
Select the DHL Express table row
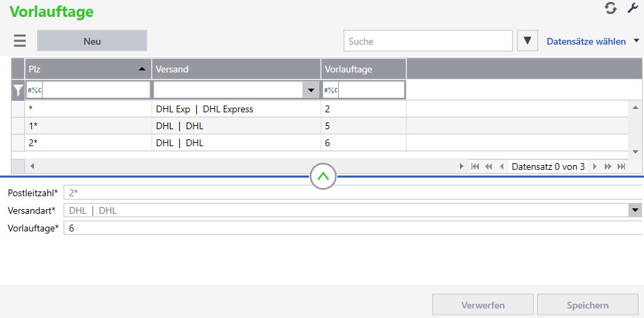(x=204, y=109)
